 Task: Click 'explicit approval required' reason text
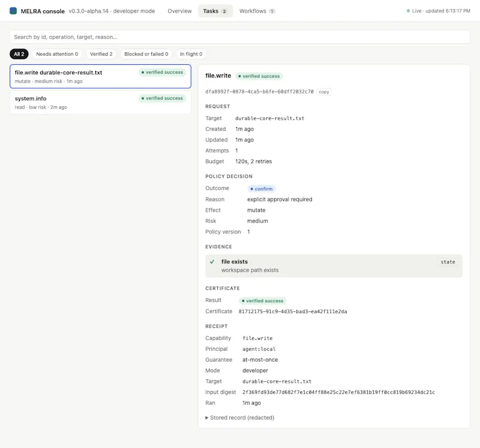click(x=280, y=200)
